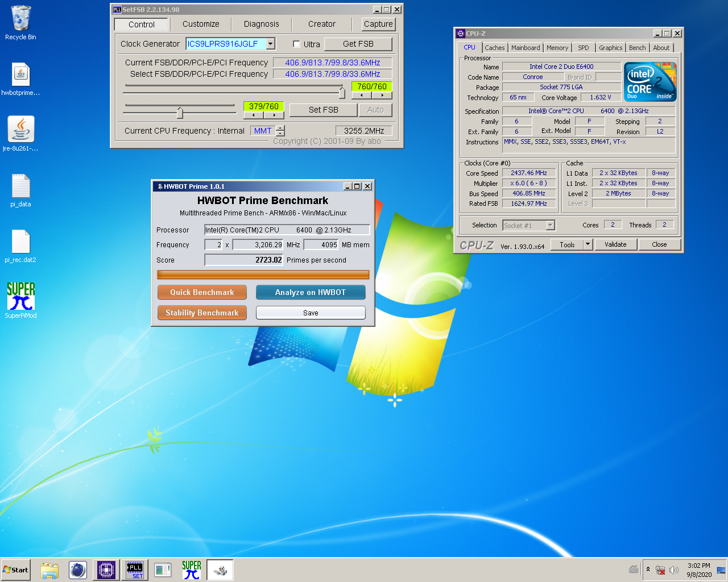Viewport: 728px width, 582px height.
Task: Click the Close button in CPU-Z
Action: click(x=659, y=244)
